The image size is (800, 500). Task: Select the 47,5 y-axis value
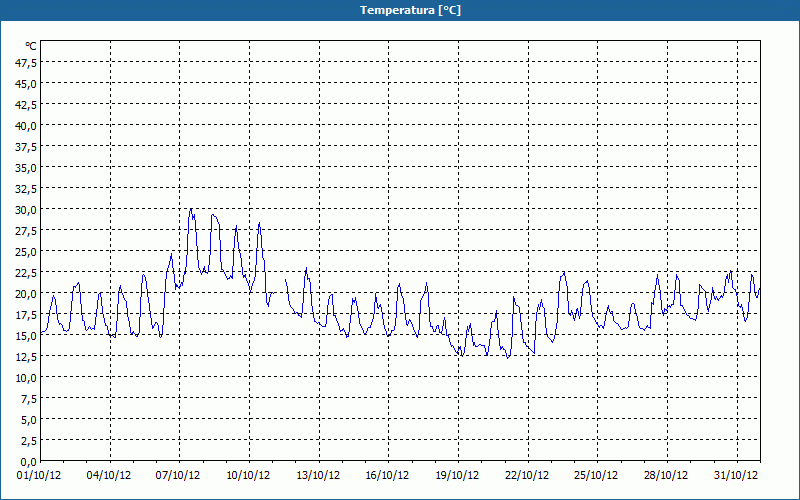click(27, 62)
